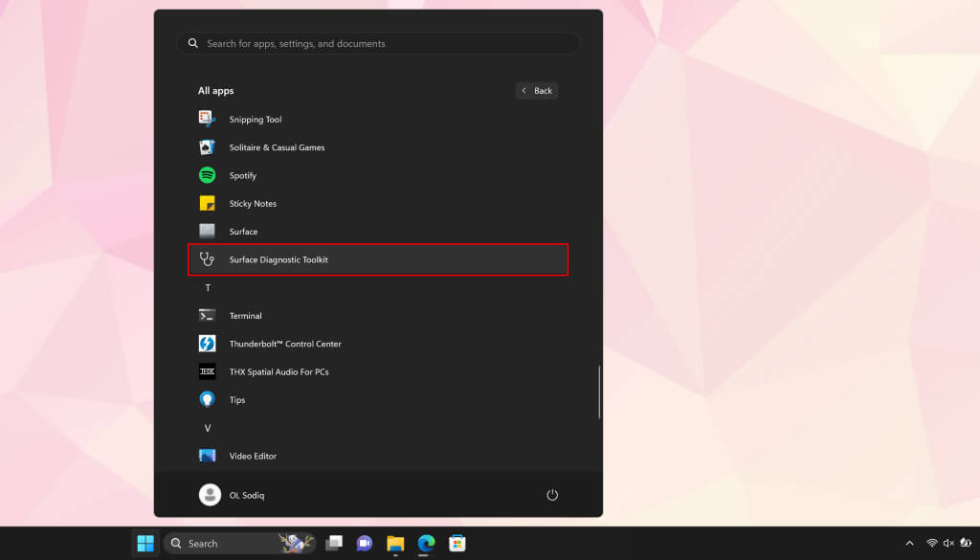Jump to letter index via T header
The width and height of the screenshot is (980, 560).
pyautogui.click(x=208, y=288)
